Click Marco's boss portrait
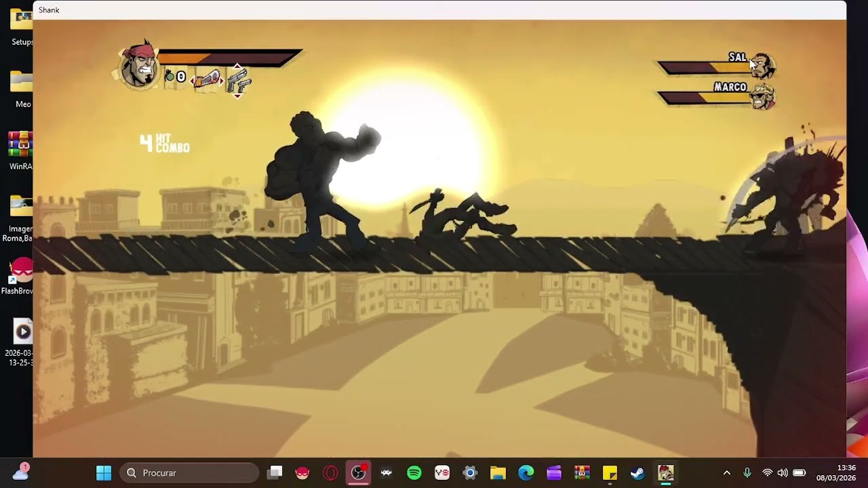This screenshot has height=488, width=868. [763, 96]
